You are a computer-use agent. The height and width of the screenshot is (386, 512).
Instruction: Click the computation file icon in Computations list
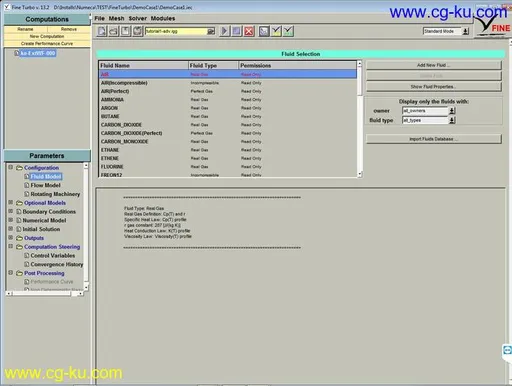pyautogui.click(x=17, y=53)
